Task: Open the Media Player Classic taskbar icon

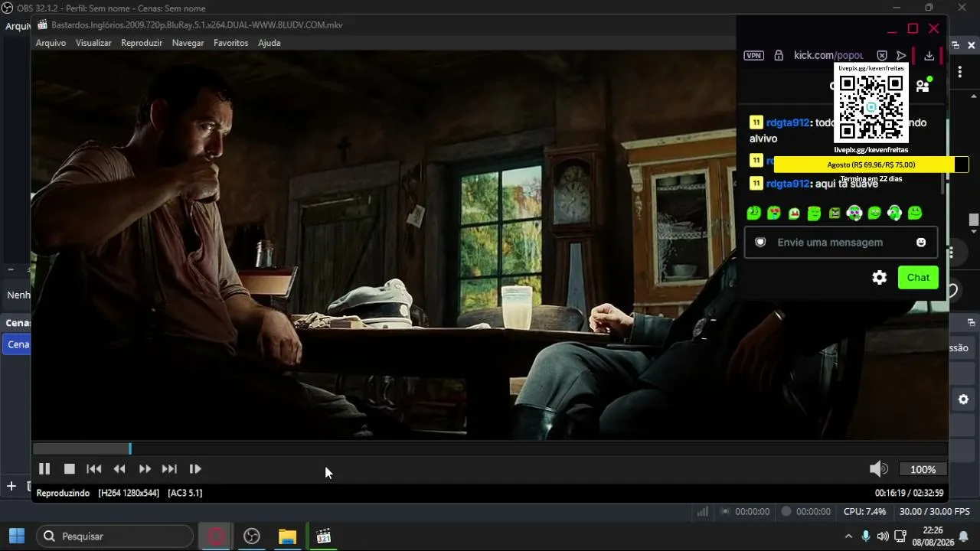Action: [323, 536]
